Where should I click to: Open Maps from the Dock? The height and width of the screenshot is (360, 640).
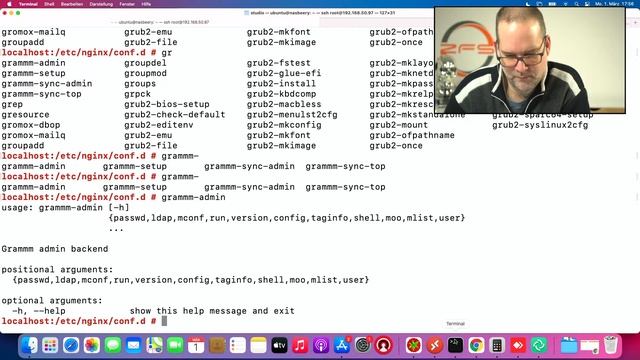click(x=154, y=345)
